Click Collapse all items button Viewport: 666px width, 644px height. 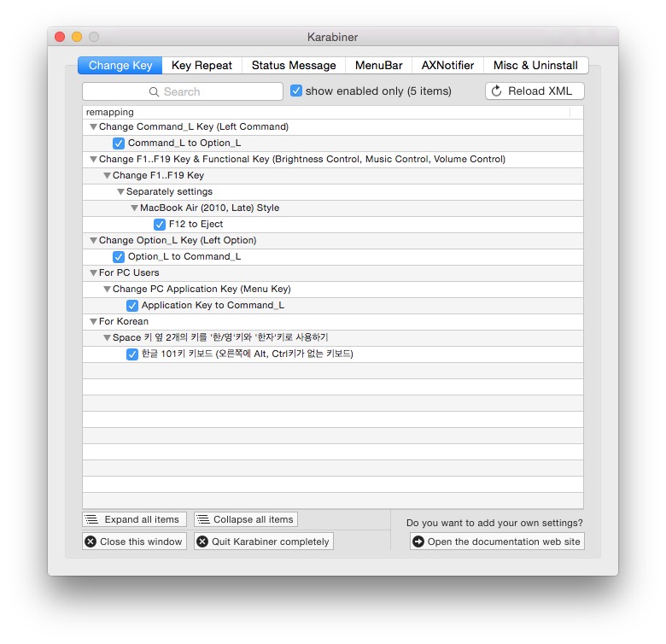coord(246,519)
